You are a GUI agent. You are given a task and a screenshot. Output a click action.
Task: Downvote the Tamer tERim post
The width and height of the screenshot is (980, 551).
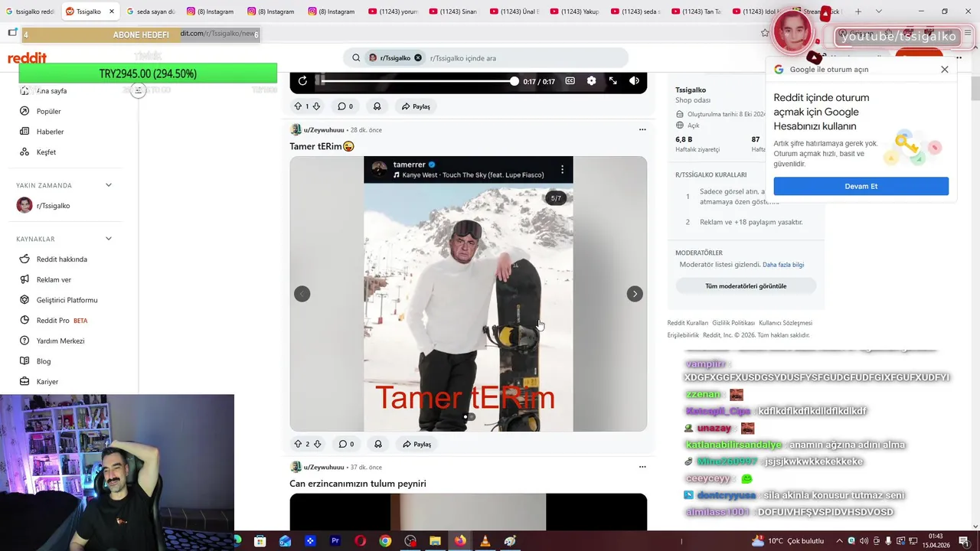click(317, 444)
